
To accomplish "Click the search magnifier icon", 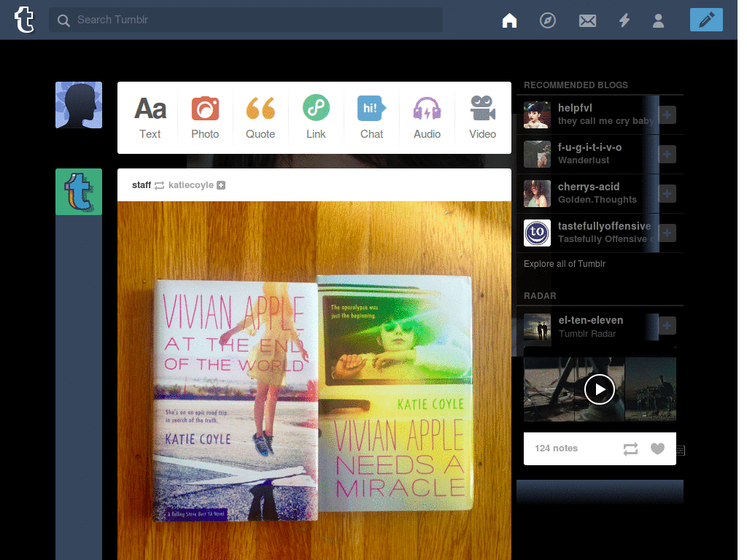I will click(63, 20).
